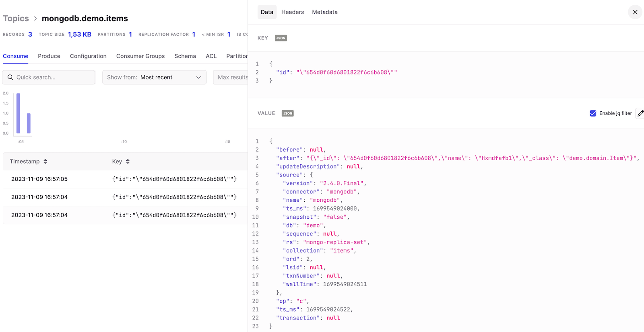Image resolution: width=644 pixels, height=332 pixels.
Task: Click the pencil edit jq filter icon
Action: click(640, 113)
